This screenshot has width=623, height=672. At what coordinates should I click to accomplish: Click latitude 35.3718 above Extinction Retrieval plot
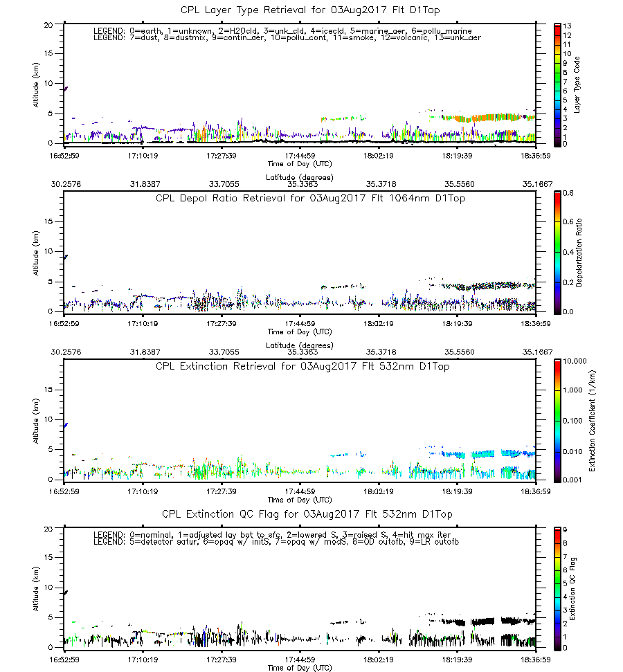[x=381, y=352]
